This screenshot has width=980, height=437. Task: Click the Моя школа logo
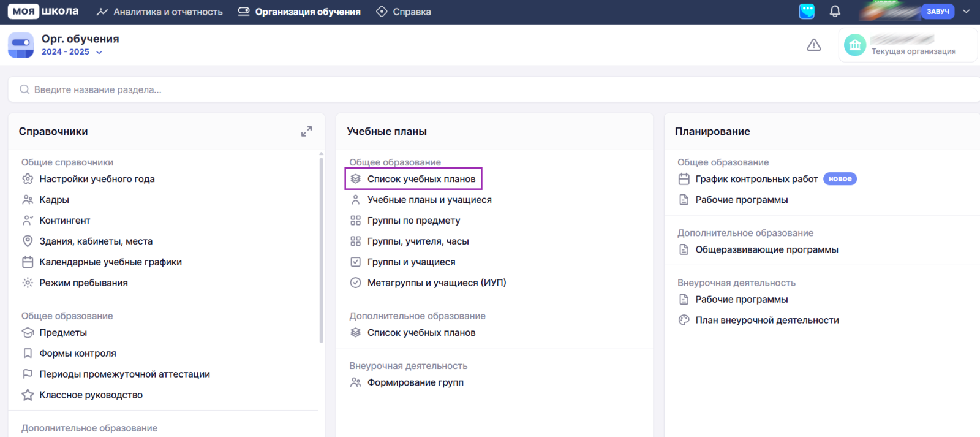point(43,11)
